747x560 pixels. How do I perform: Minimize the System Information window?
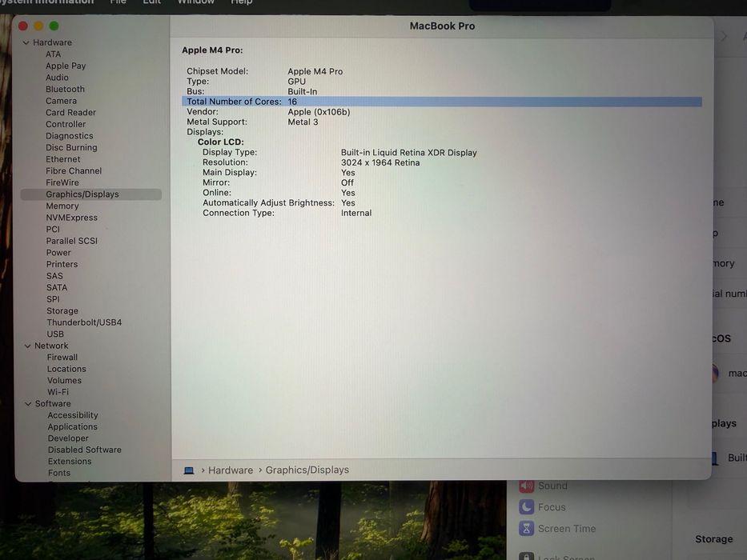(38, 26)
